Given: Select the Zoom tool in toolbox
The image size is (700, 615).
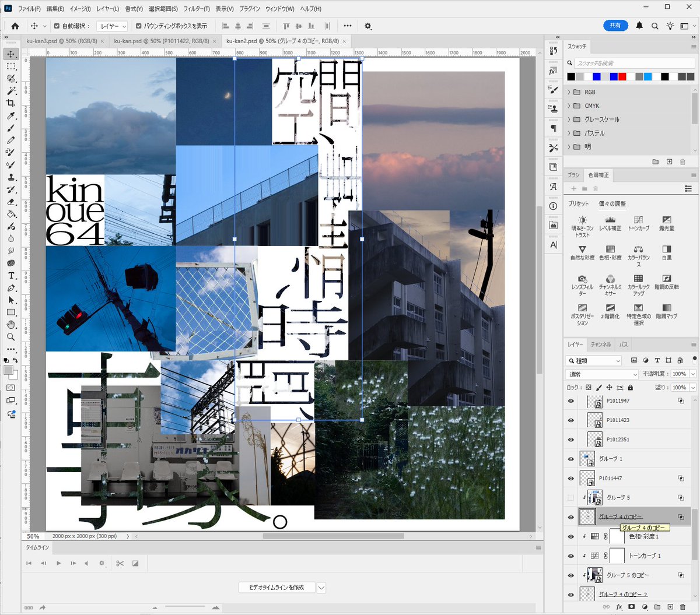Looking at the screenshot, I should (10, 337).
